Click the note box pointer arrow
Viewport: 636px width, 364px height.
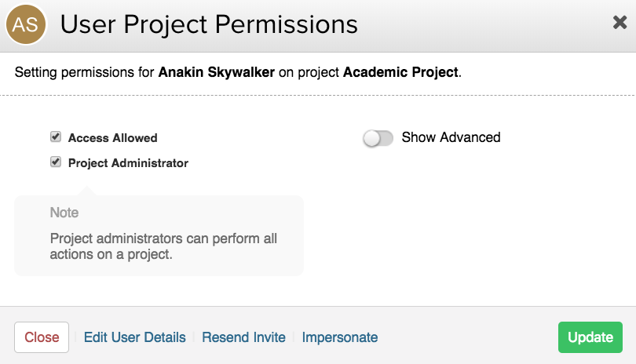tap(90, 191)
